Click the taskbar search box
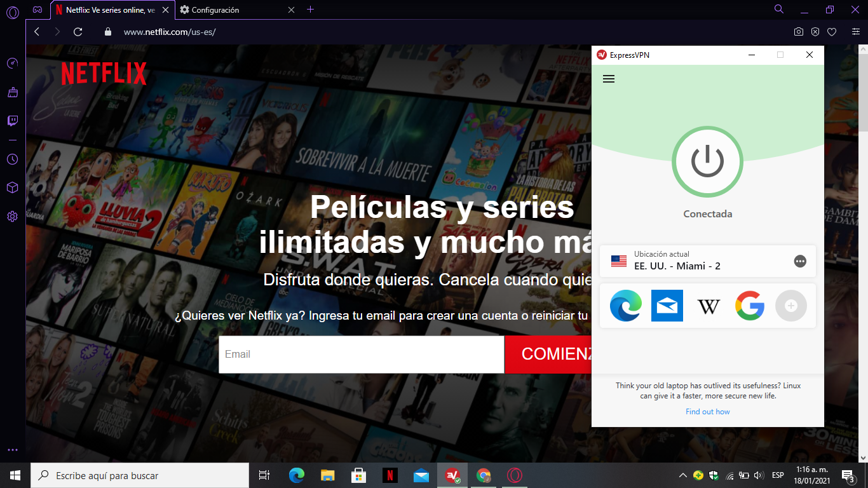 pos(140,475)
